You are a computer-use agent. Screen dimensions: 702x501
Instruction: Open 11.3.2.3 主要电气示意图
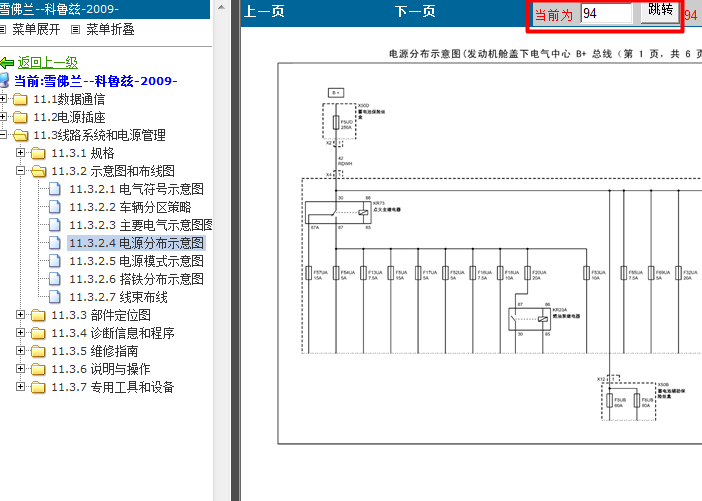140,225
